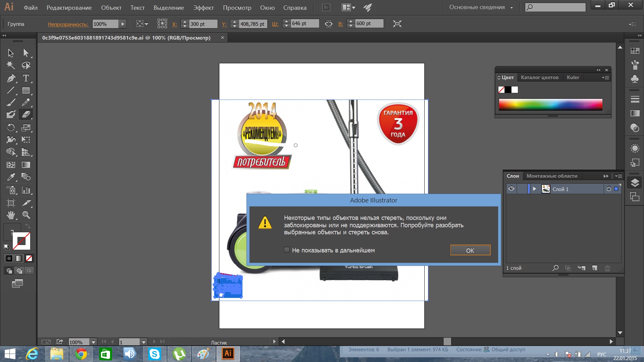Open Файл menu

tap(31, 7)
